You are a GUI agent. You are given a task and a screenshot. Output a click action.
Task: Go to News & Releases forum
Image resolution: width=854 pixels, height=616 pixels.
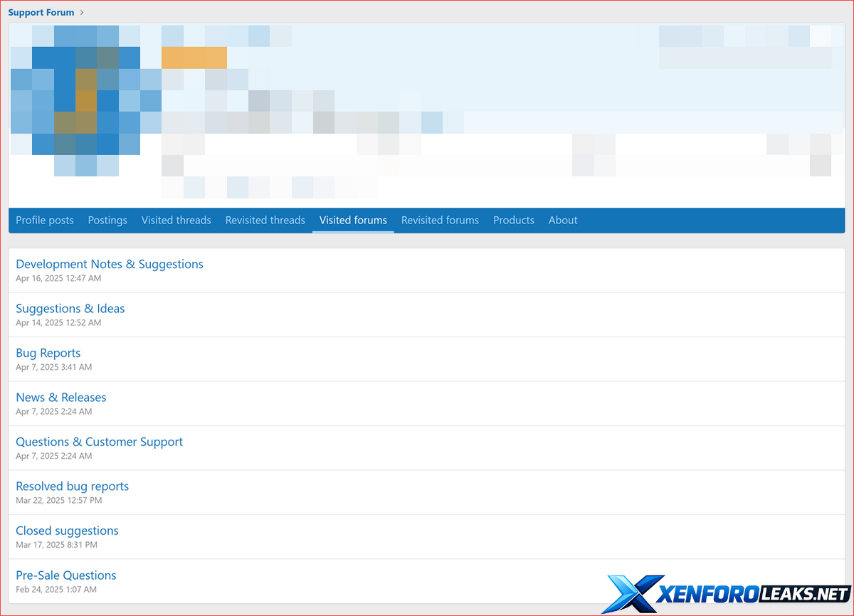(x=61, y=398)
